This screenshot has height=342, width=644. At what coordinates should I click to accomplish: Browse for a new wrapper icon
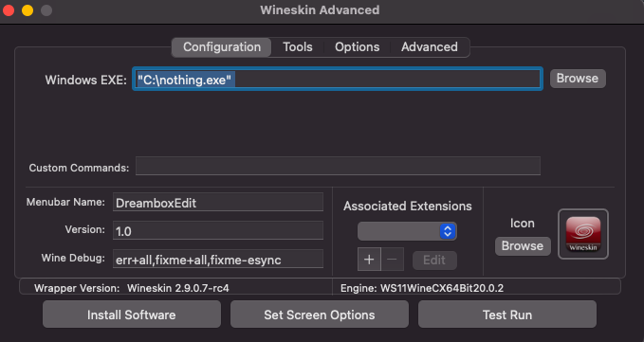pyautogui.click(x=523, y=246)
